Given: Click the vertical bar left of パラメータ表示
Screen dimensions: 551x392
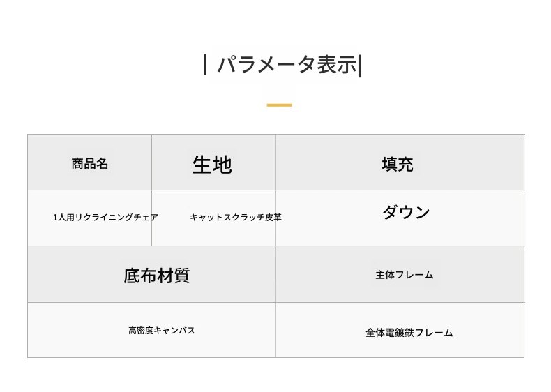Looking at the screenshot, I should (x=205, y=64).
